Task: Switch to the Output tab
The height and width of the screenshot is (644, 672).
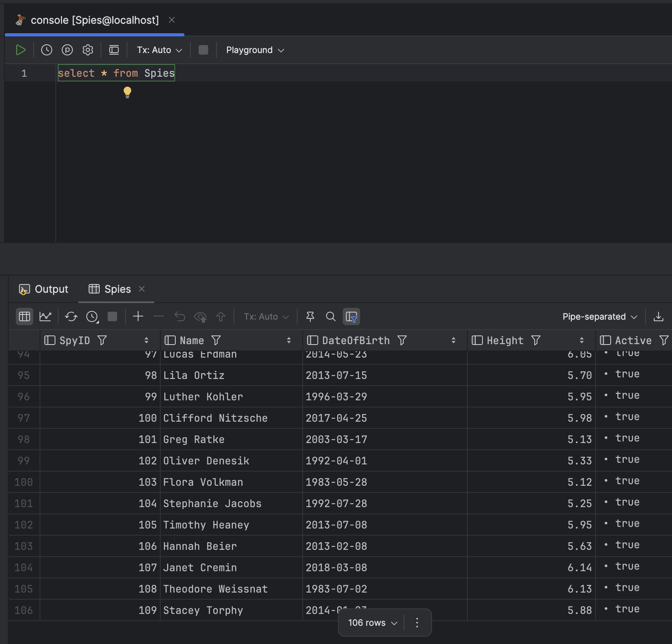Action: 44,289
